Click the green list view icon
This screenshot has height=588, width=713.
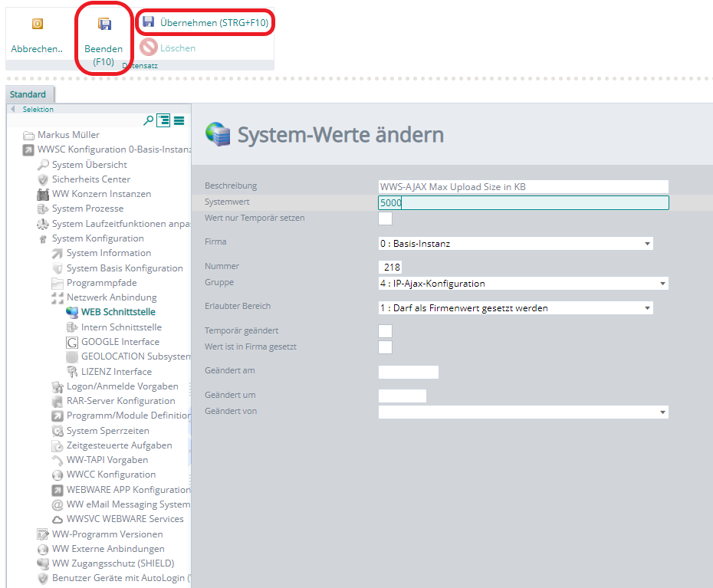179,120
